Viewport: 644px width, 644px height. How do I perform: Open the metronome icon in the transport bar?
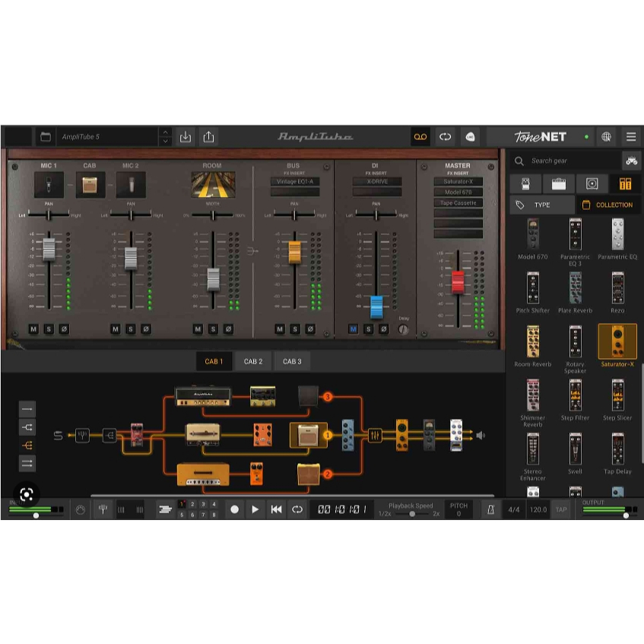click(490, 509)
